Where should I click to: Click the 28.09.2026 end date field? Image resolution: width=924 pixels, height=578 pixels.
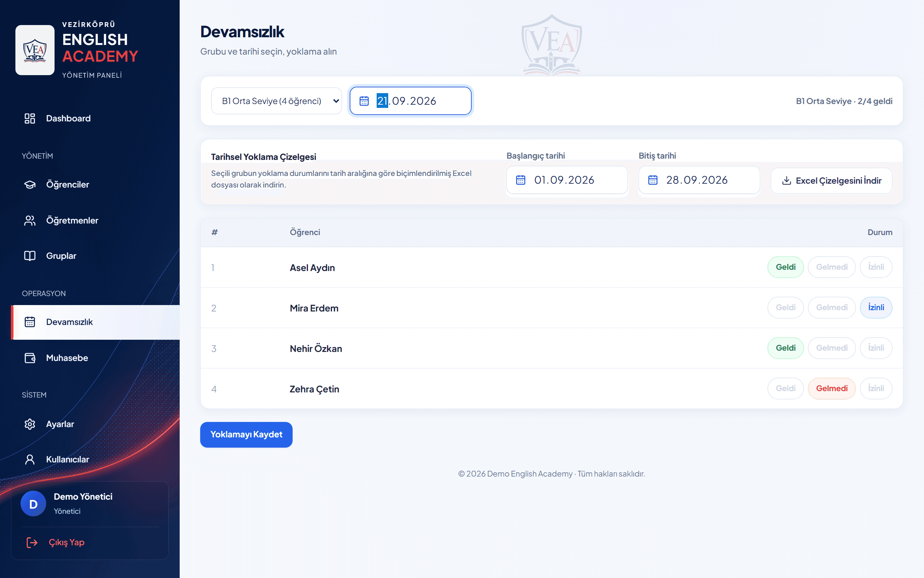pos(699,180)
